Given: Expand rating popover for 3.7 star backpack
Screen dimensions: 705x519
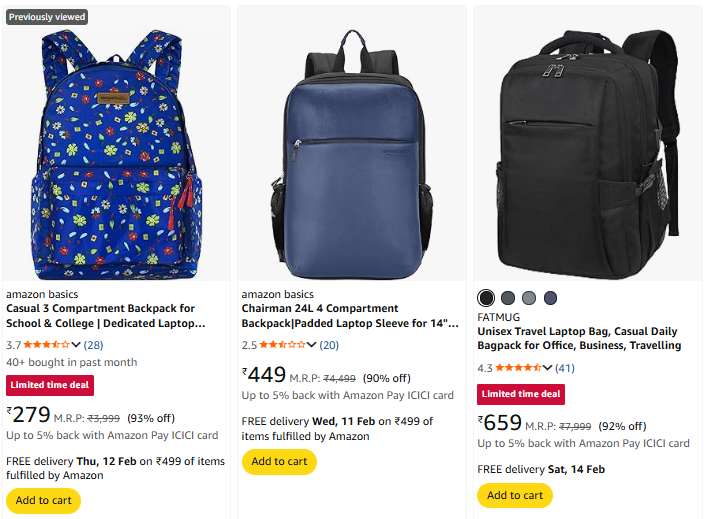Looking at the screenshot, I should coord(77,345).
